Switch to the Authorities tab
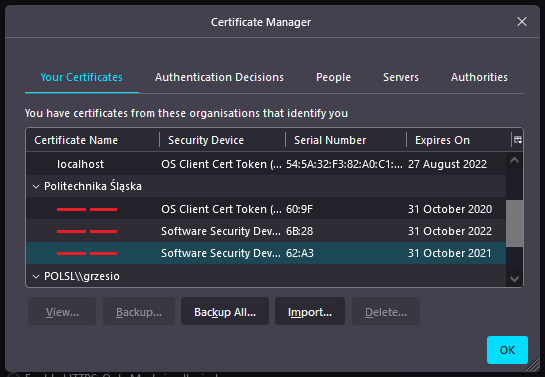Viewport: 545px width, 377px height. [x=479, y=77]
